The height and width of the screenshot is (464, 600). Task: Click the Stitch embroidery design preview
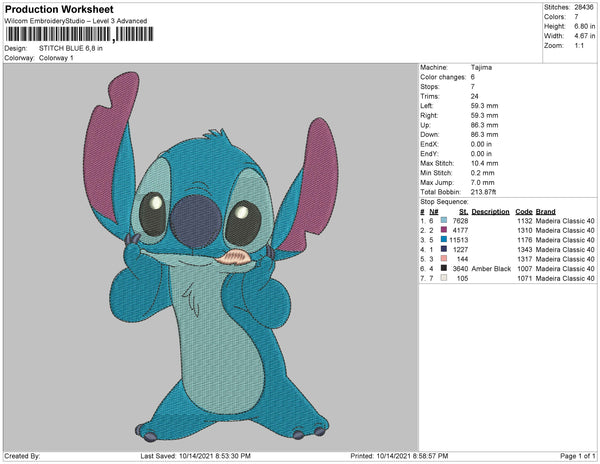click(x=211, y=257)
